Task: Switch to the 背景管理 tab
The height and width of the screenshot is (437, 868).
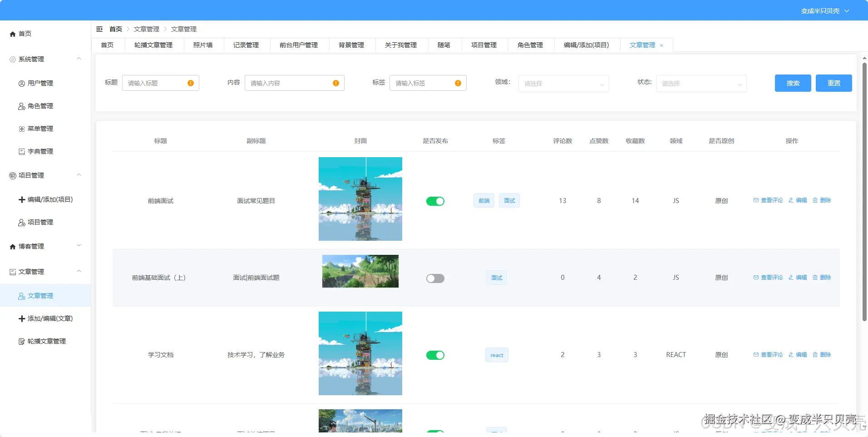Action: point(351,45)
